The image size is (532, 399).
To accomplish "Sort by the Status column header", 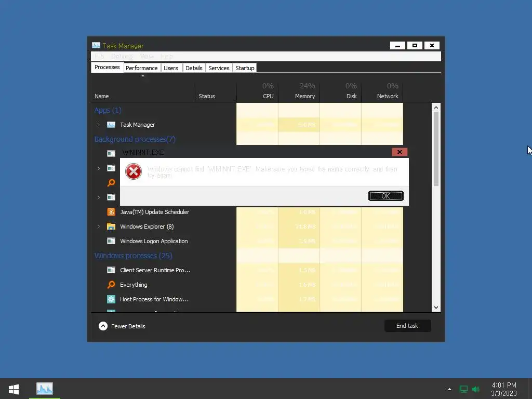I will point(216,91).
